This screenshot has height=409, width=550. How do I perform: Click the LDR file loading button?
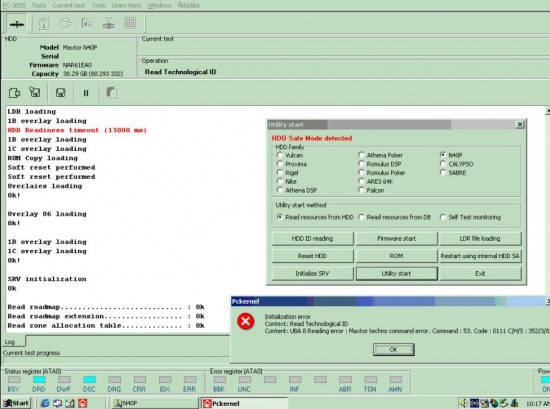(480, 239)
